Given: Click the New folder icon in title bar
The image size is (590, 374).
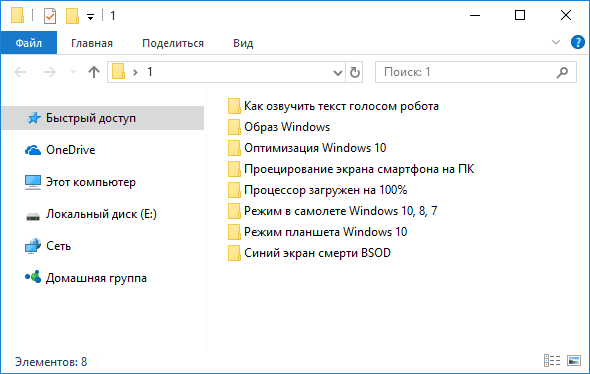Looking at the screenshot, I should pyautogui.click(x=72, y=16).
